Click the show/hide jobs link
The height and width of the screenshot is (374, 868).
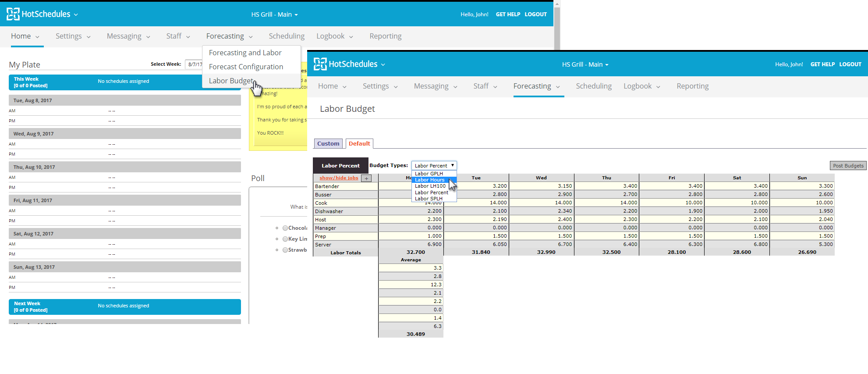339,178
